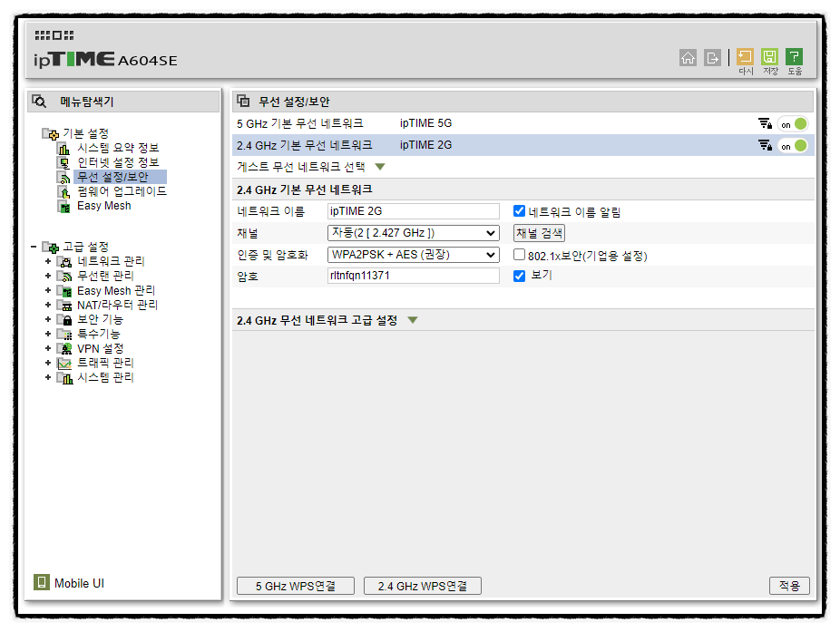Click the 시스템 요약 정보 chart icon
The image size is (840, 632).
(x=63, y=149)
